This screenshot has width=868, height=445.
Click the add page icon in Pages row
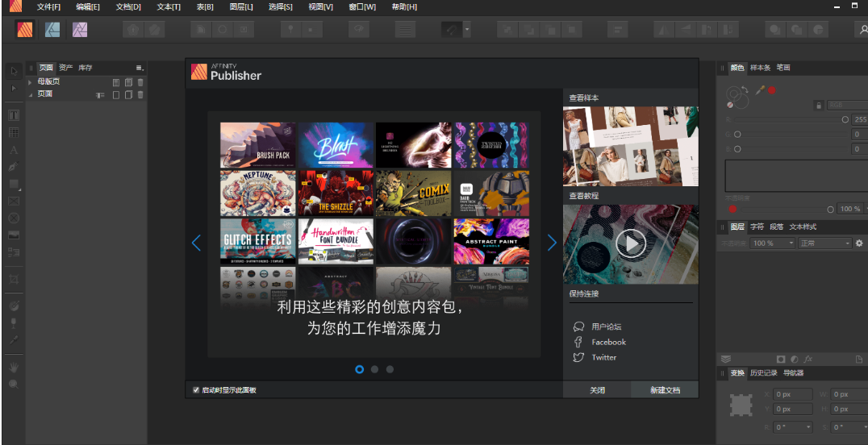click(115, 94)
